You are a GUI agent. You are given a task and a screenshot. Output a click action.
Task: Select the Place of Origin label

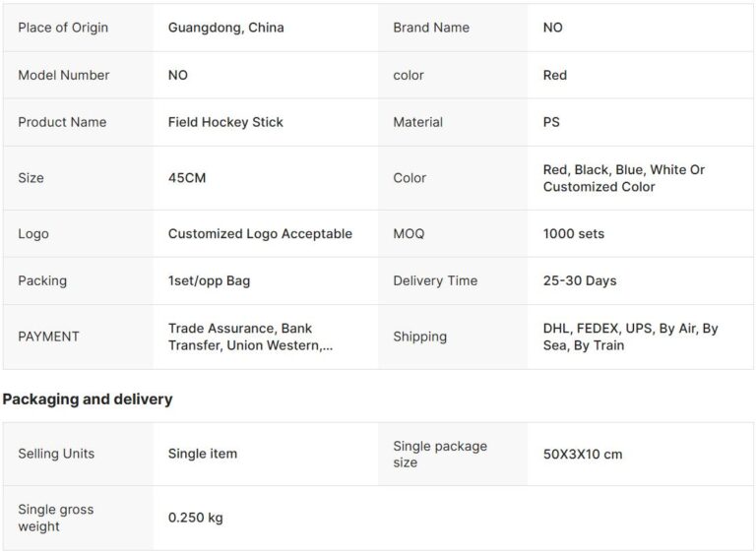[x=63, y=28]
